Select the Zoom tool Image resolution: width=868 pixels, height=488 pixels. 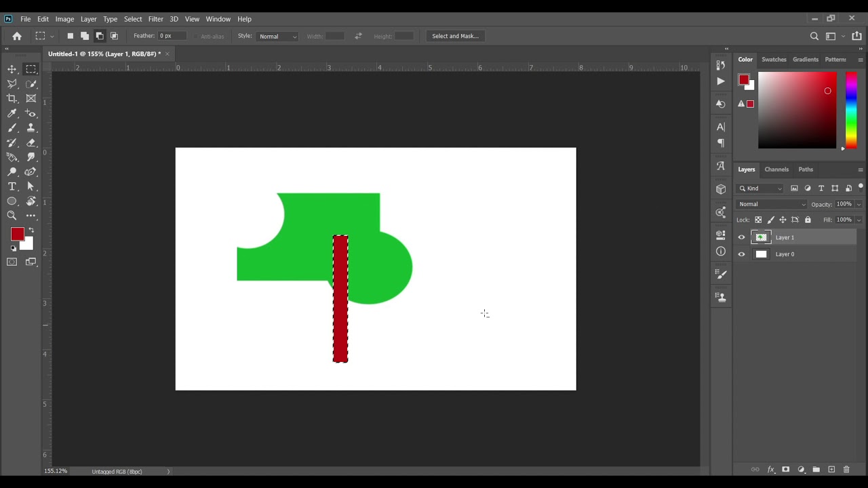pyautogui.click(x=12, y=216)
